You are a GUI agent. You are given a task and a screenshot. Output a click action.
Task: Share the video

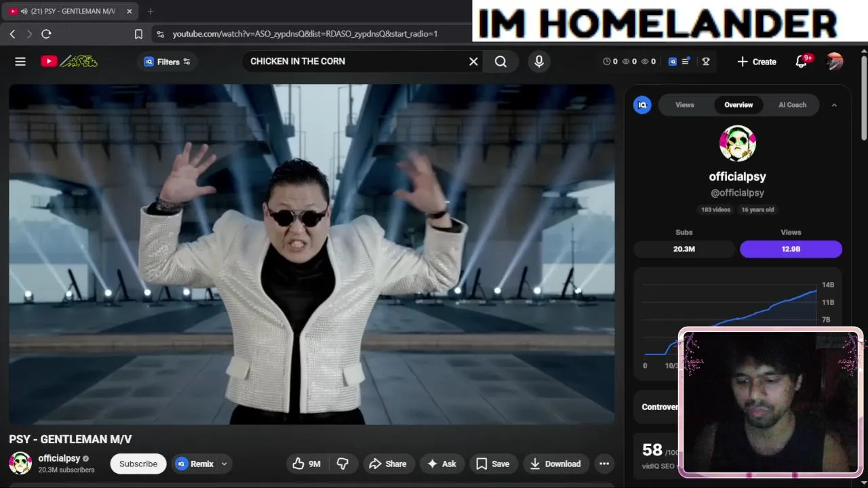point(388,464)
